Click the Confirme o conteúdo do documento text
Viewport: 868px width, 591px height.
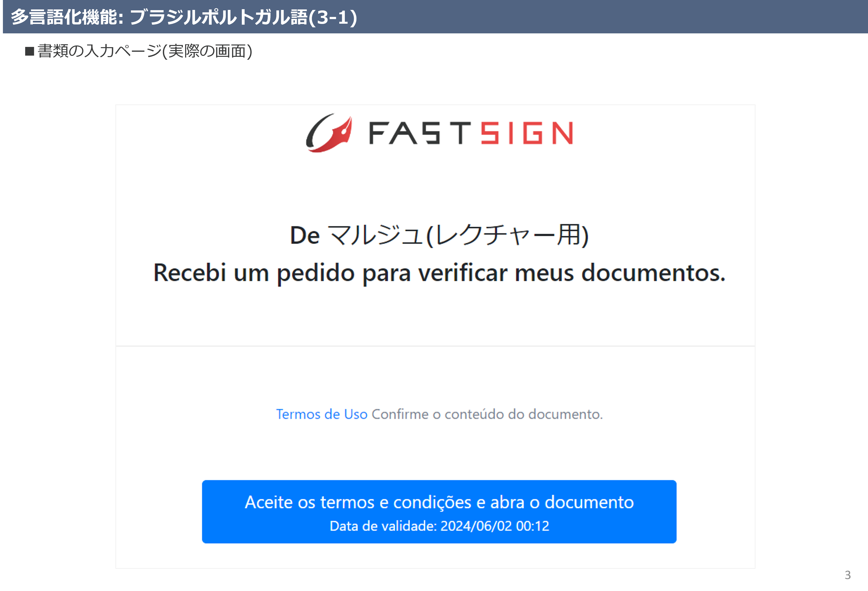pyautogui.click(x=487, y=414)
